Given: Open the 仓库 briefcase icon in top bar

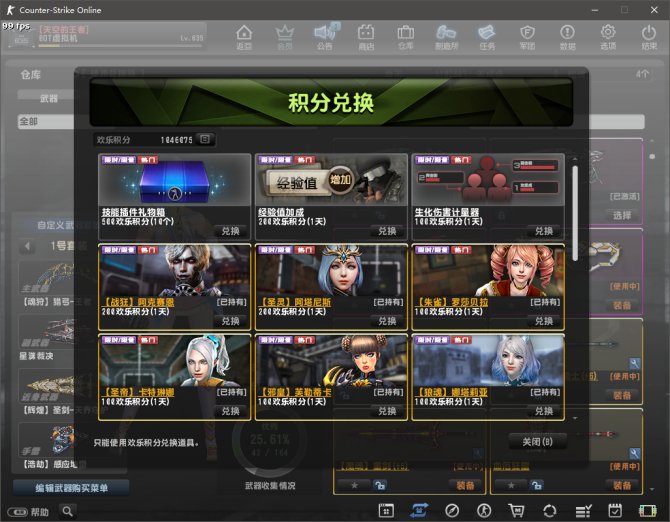Looking at the screenshot, I should point(406,37).
